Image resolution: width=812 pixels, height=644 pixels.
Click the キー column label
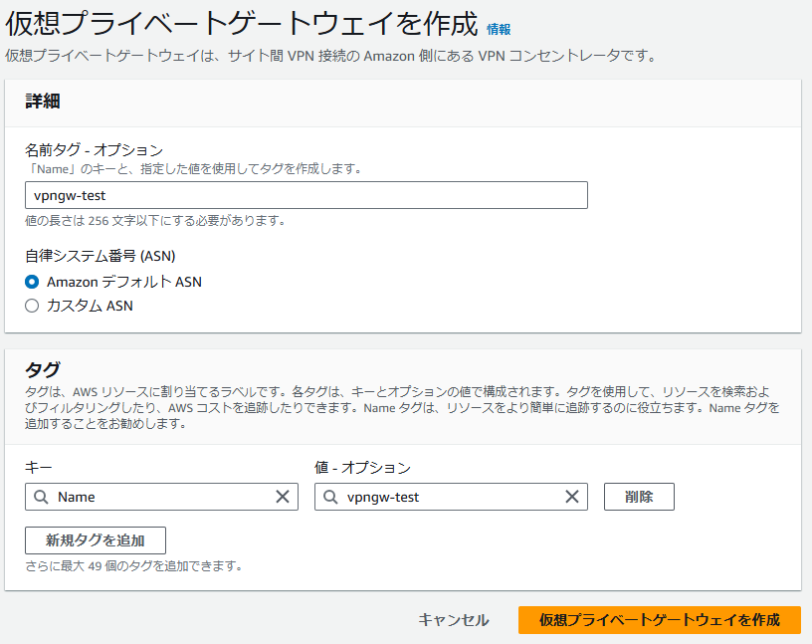(39, 468)
